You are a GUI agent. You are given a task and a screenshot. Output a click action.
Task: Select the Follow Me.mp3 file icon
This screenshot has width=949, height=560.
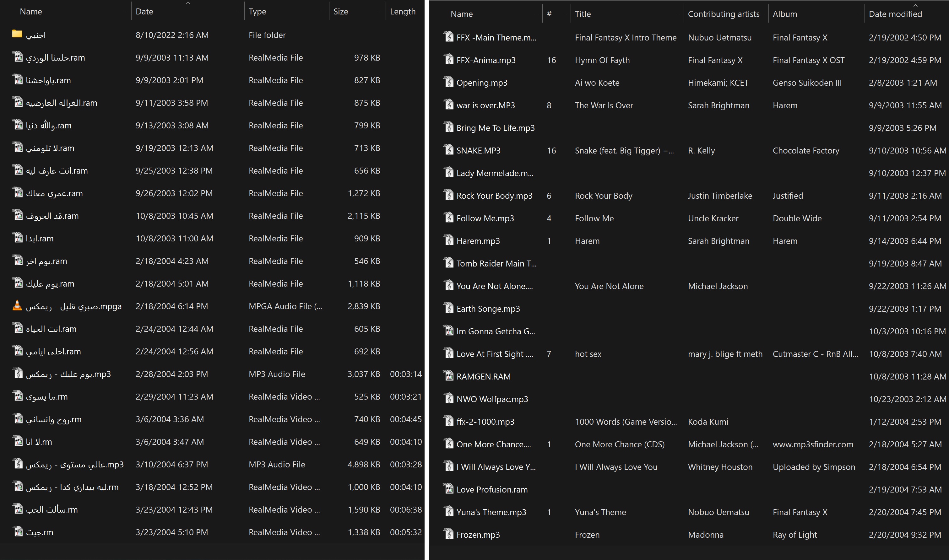click(x=448, y=218)
